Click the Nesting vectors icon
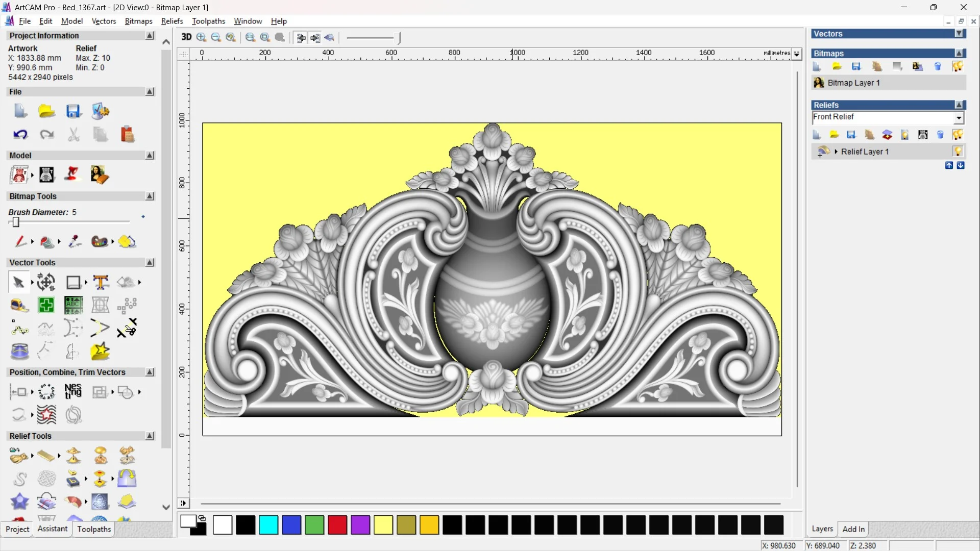This screenshot has height=551, width=980. click(73, 392)
